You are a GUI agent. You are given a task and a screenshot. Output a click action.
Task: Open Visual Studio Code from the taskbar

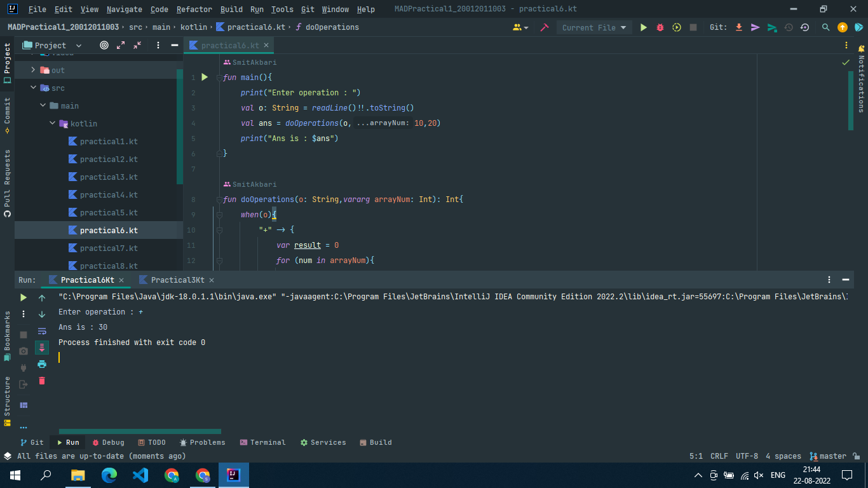pos(140,475)
